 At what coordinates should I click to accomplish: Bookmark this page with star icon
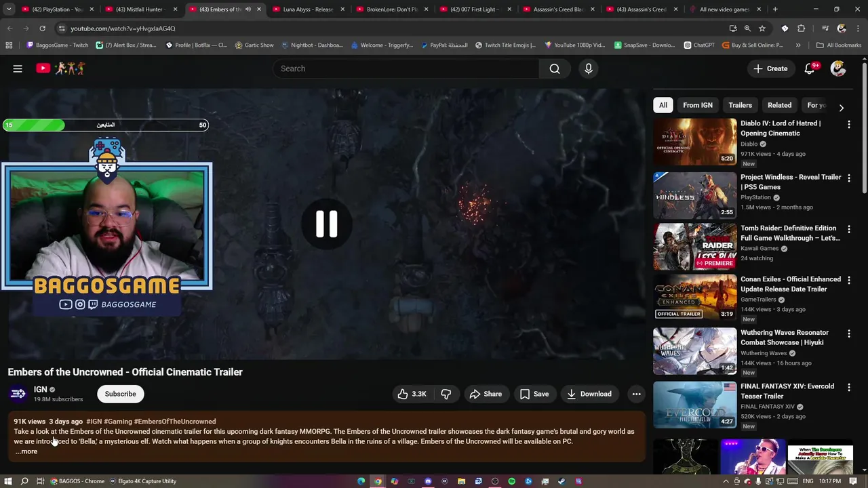pos(762,28)
